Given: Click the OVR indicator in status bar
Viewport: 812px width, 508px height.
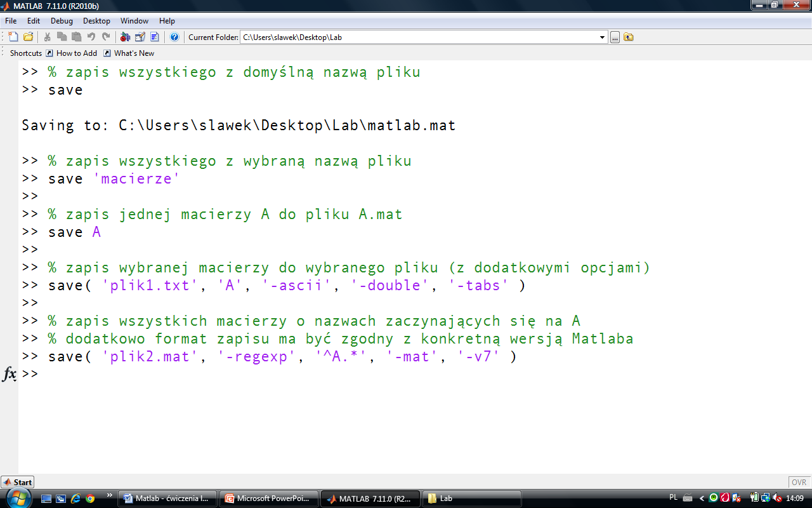Looking at the screenshot, I should (799, 483).
